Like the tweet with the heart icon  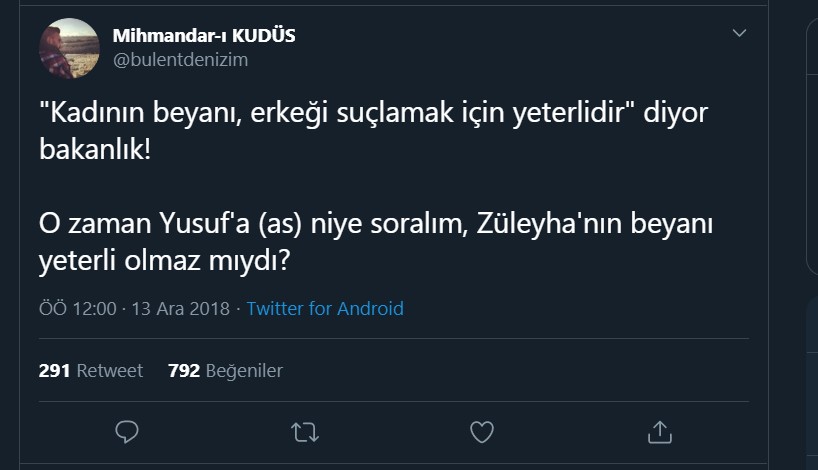tap(482, 431)
